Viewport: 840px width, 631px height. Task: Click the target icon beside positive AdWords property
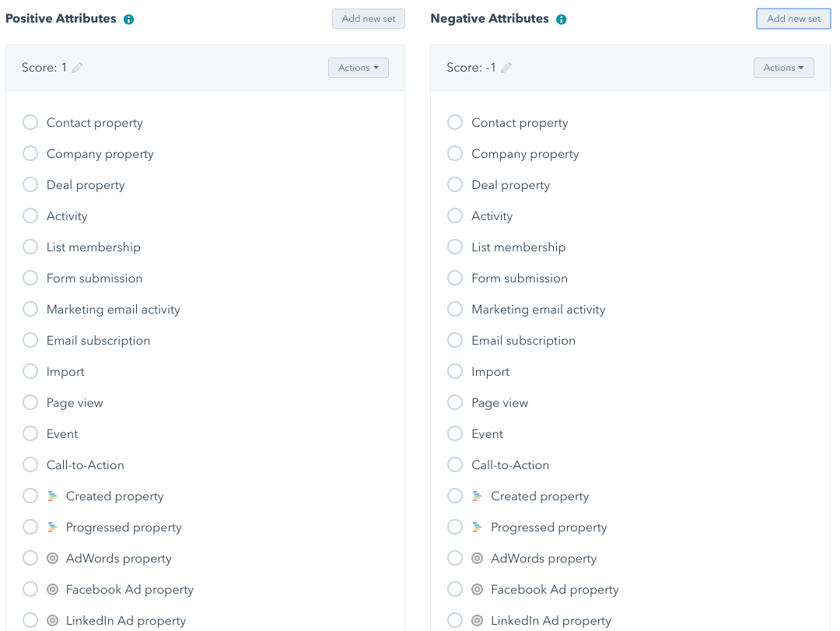click(52, 559)
